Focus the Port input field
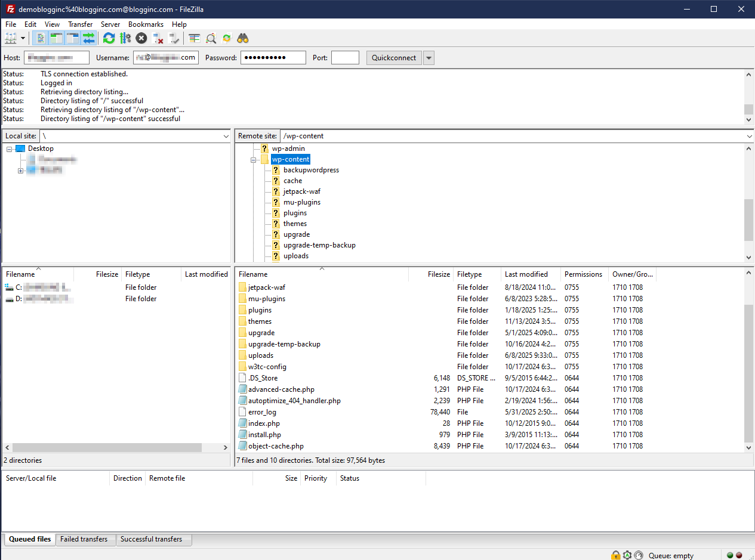Viewport: 755px width, 560px height. (345, 58)
